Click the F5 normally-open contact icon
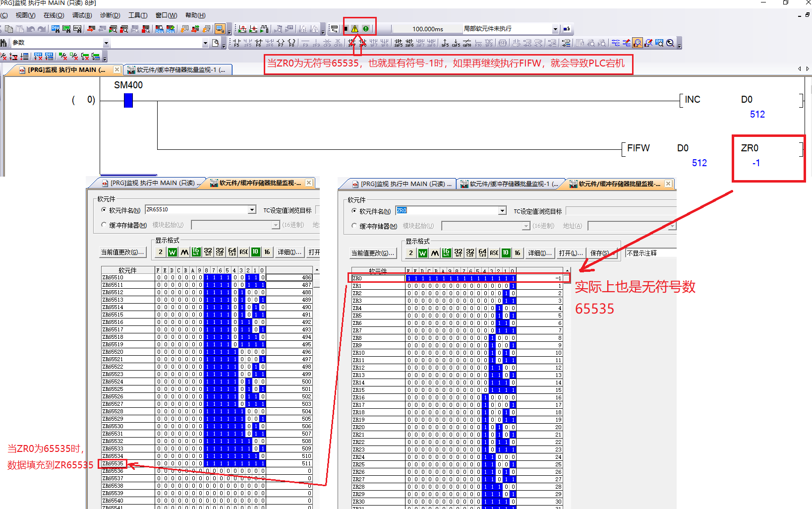 pyautogui.click(x=236, y=43)
